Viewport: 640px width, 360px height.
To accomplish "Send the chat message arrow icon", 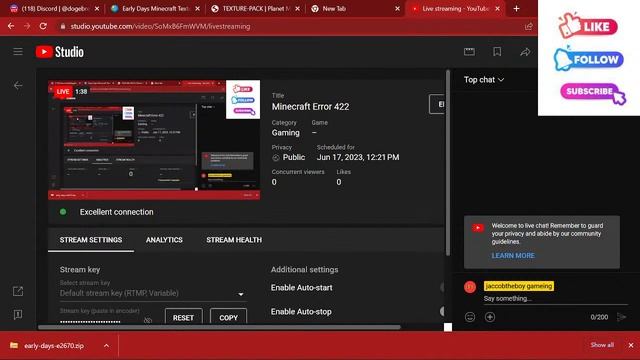I will click(622, 317).
